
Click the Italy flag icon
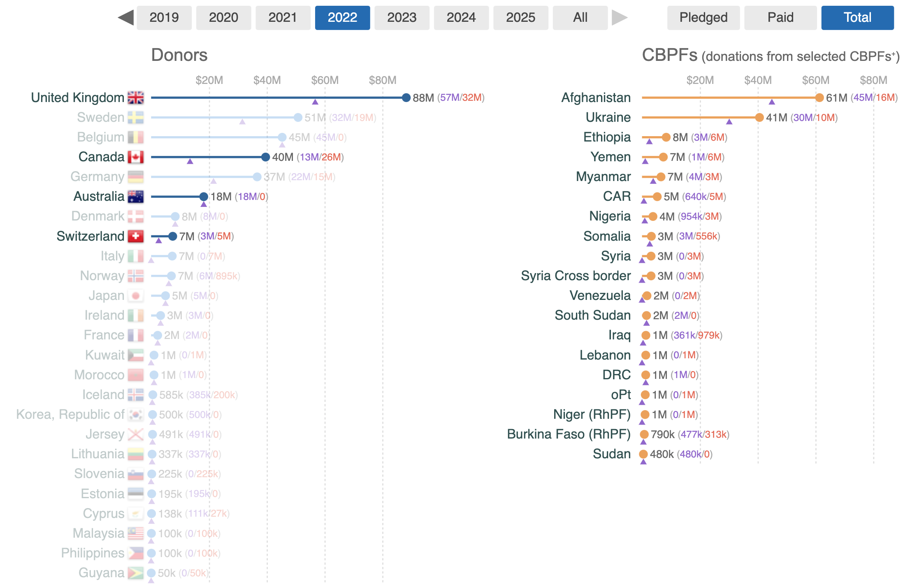click(x=135, y=256)
